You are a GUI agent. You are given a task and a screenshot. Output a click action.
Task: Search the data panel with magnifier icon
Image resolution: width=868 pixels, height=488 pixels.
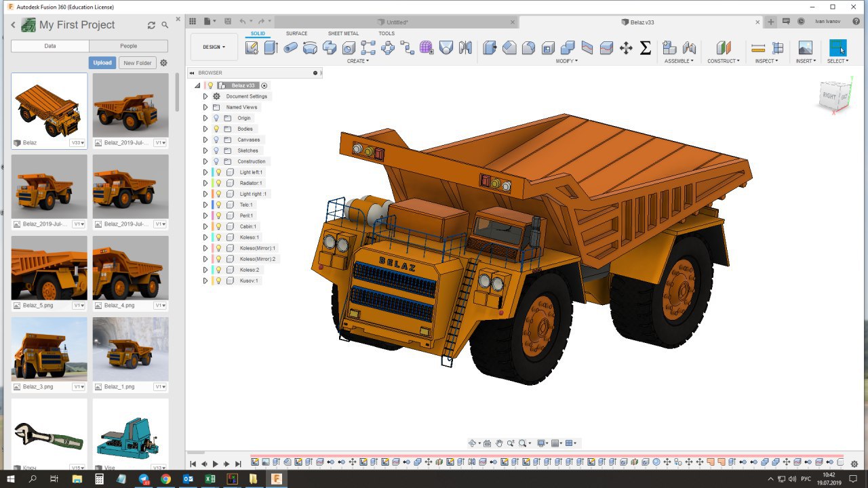pos(165,25)
